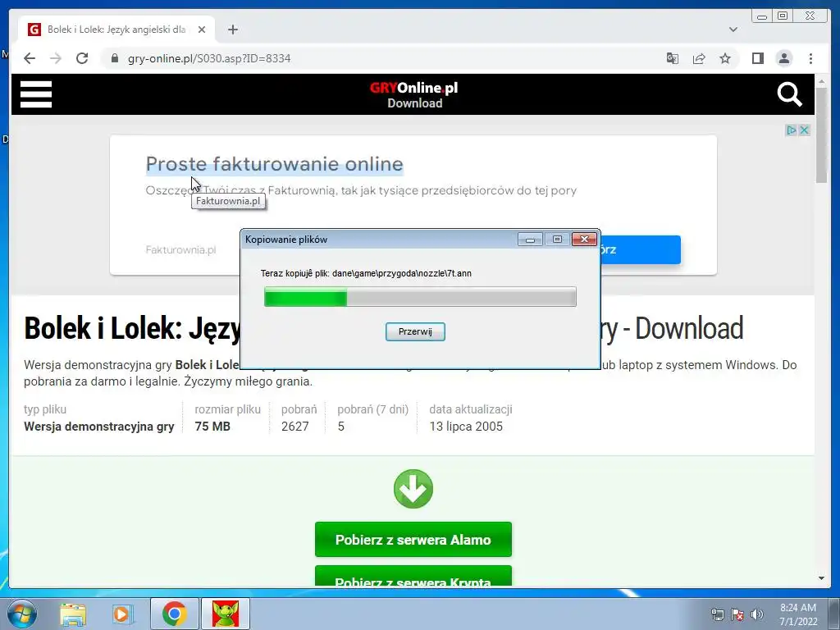Click the 'Wersja demonstracyjna gry' file type value

coord(99,427)
